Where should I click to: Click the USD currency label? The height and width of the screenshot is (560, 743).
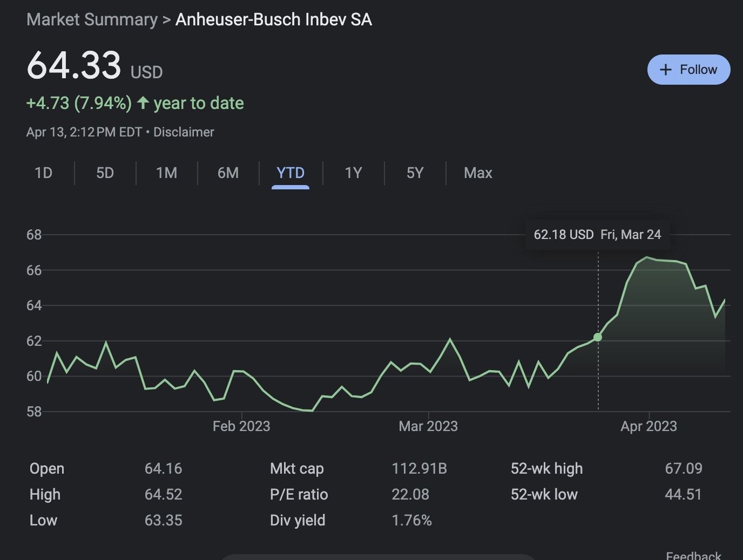click(x=146, y=72)
